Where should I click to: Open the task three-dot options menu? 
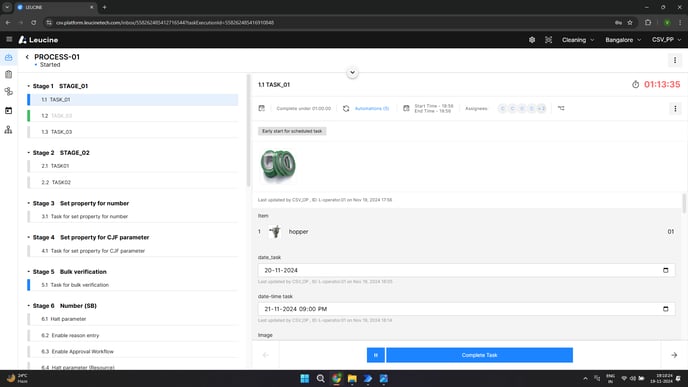coord(675,108)
